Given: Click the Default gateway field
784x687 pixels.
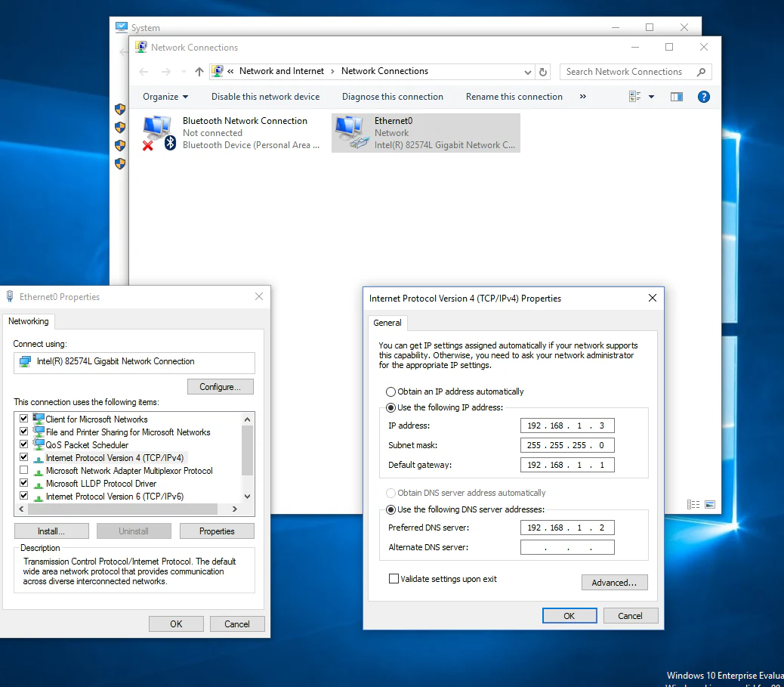Looking at the screenshot, I should (567, 465).
